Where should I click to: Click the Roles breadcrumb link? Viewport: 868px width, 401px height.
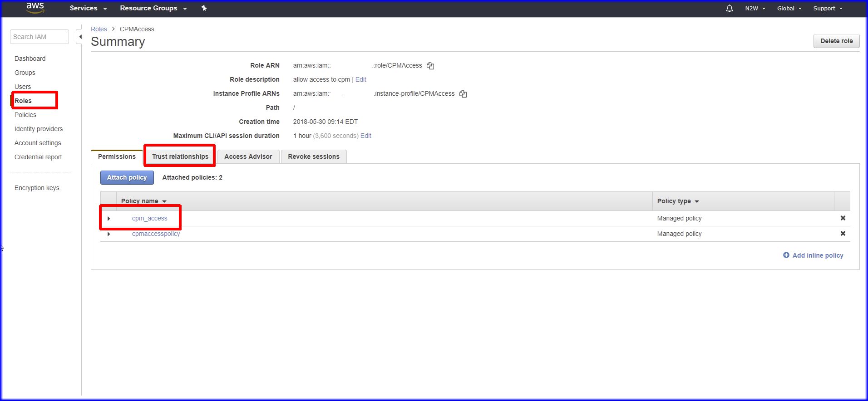[x=99, y=29]
